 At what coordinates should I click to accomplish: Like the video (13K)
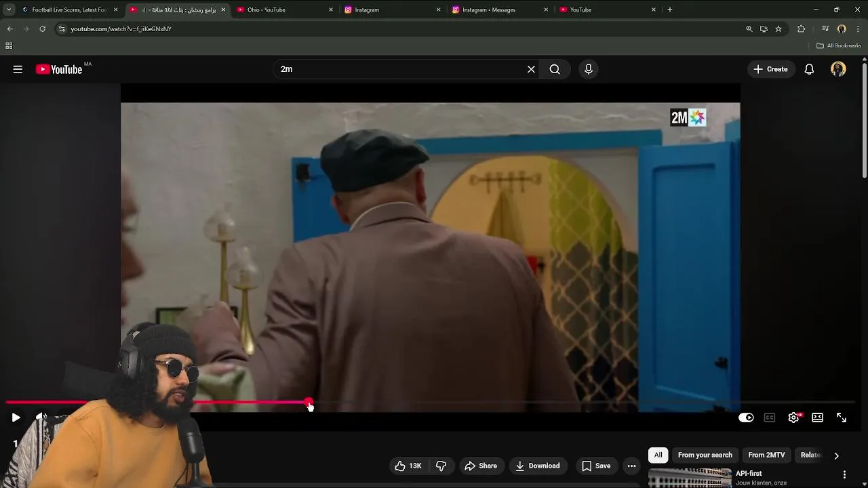tap(408, 466)
